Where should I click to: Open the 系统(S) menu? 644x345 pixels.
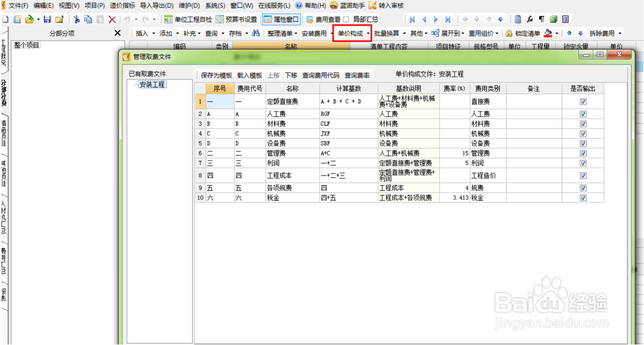[x=215, y=6]
